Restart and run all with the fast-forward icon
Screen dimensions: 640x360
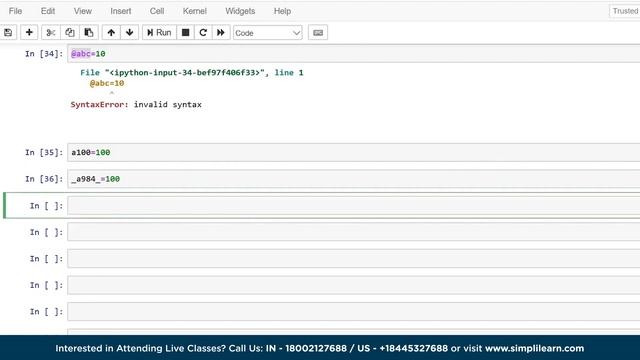click(x=221, y=33)
